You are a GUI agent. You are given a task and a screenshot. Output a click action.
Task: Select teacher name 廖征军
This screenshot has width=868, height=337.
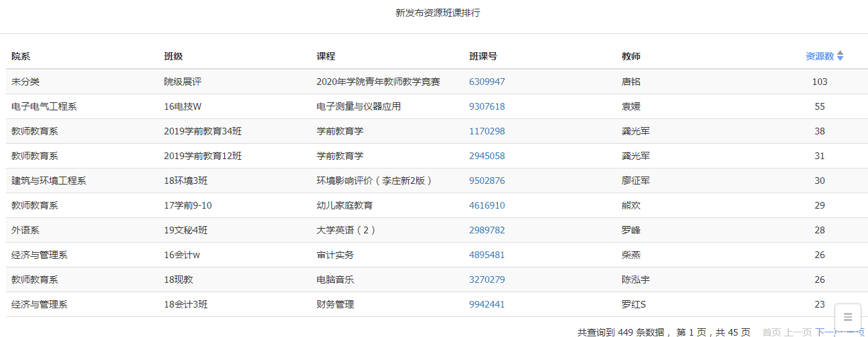636,181
